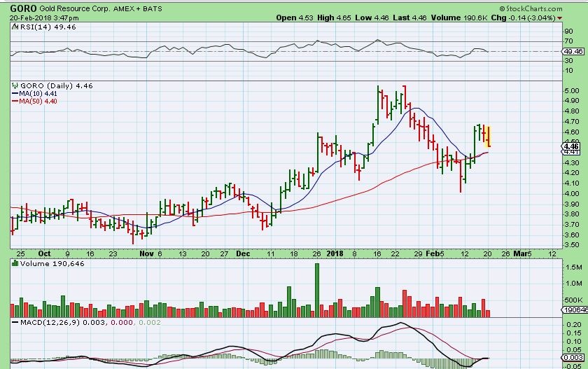Click the 49.46 RSI value tag
This screenshot has width=588, height=369.
(573, 51)
